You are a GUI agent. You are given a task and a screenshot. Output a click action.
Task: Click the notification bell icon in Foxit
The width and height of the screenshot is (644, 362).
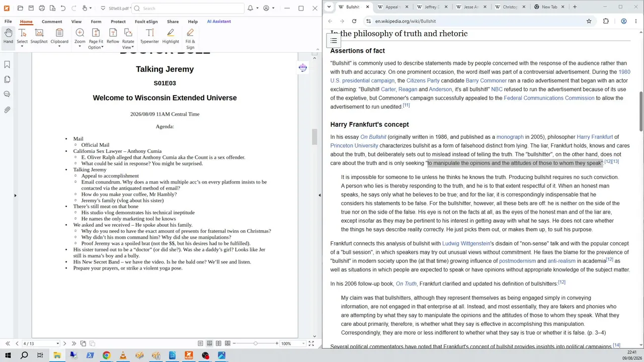[250, 8]
